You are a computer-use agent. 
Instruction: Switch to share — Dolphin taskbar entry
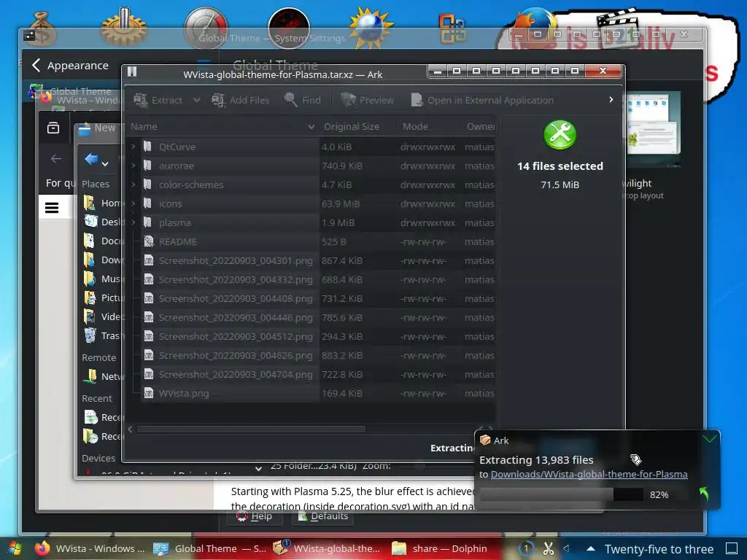pyautogui.click(x=439, y=548)
